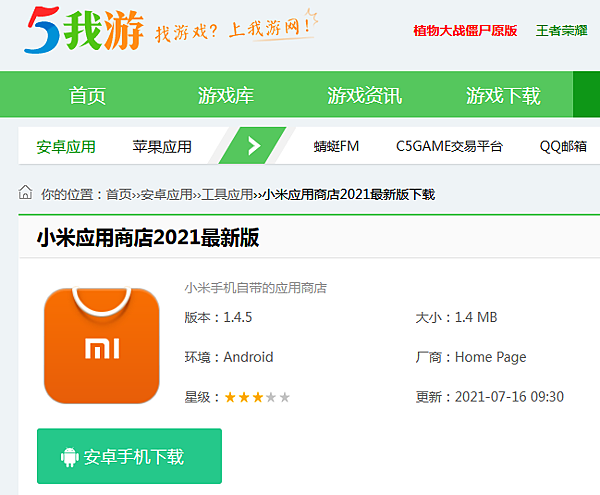Viewport: 600px width, 495px height.
Task: Click the 王者荣耀 green link
Action: tap(561, 31)
